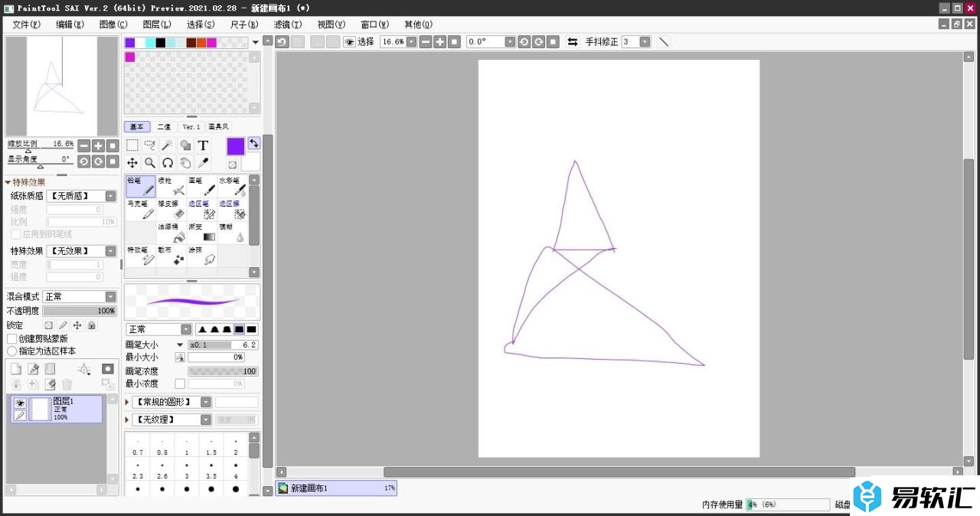Image resolution: width=980 pixels, height=516 pixels.
Task: Choose the 模糊 blur tool
Action: 233,233
